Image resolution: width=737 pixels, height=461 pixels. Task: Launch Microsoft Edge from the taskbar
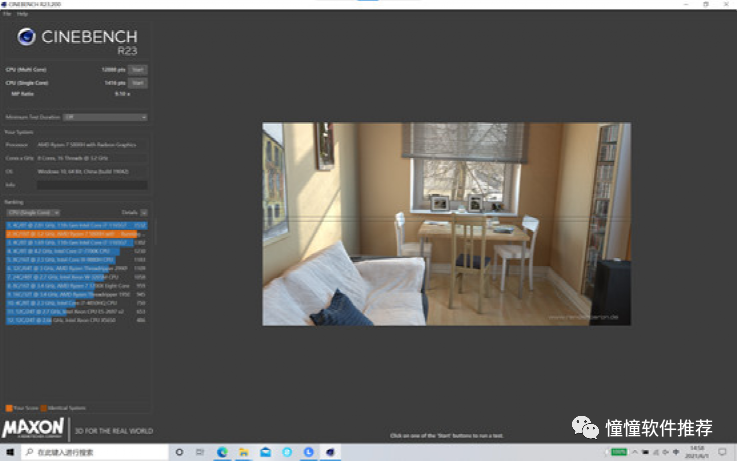click(222, 452)
